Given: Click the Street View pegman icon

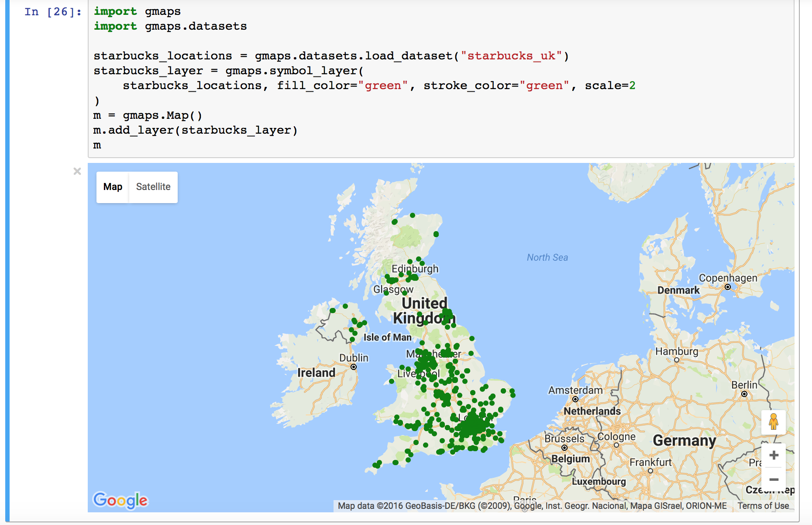Looking at the screenshot, I should click(x=774, y=422).
